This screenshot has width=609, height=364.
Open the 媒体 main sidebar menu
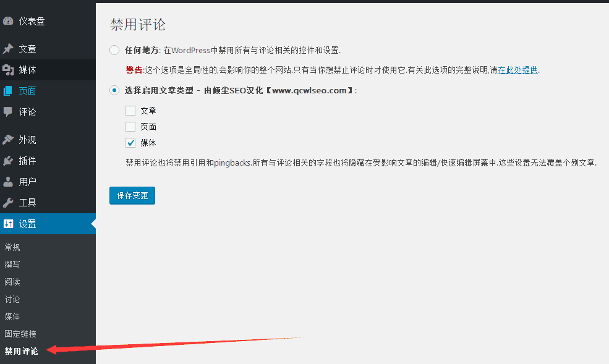(x=48, y=70)
